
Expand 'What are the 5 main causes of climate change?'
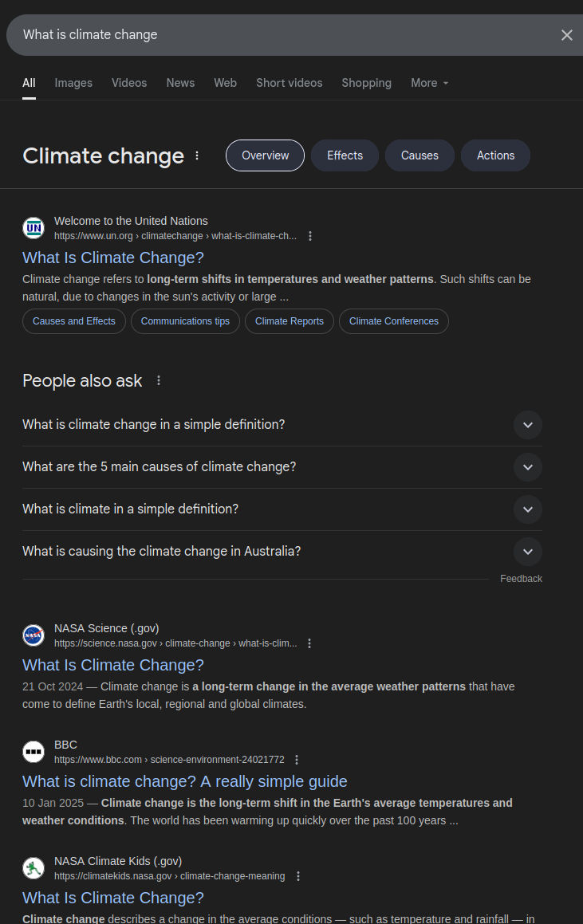click(x=527, y=467)
